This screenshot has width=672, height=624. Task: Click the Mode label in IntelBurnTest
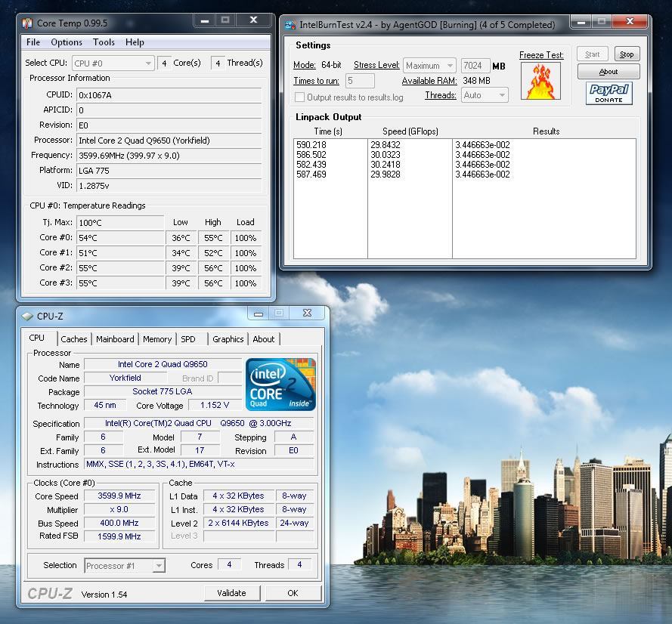point(305,65)
